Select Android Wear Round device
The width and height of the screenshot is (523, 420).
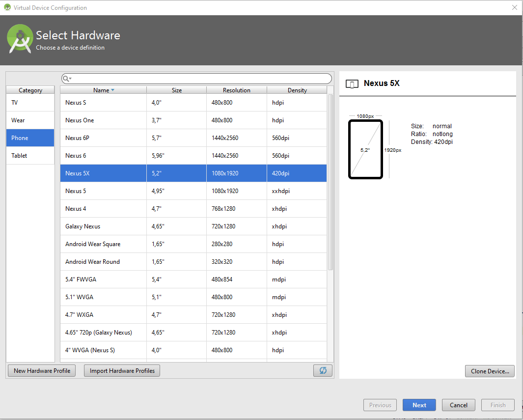193,261
